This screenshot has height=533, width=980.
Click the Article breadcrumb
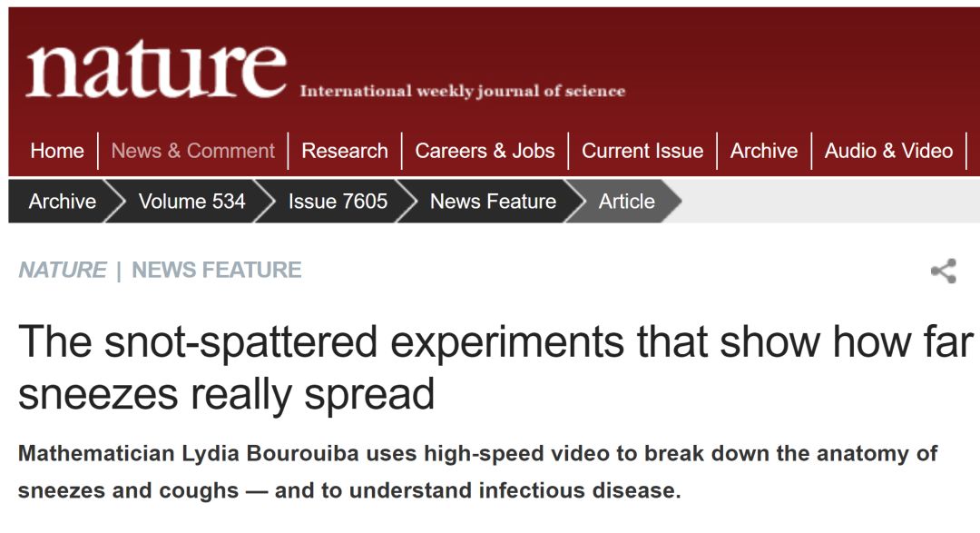click(626, 202)
